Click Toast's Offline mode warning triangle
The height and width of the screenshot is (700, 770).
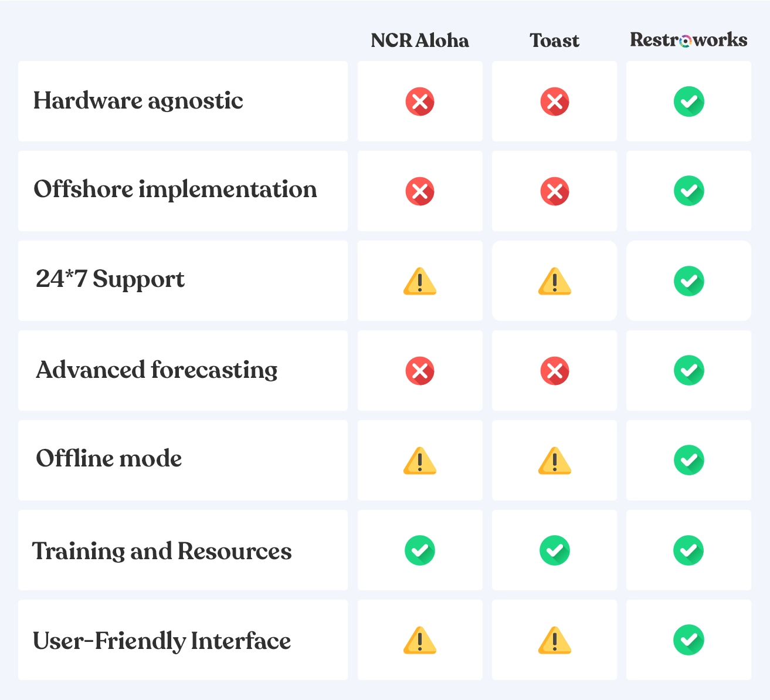[554, 461]
